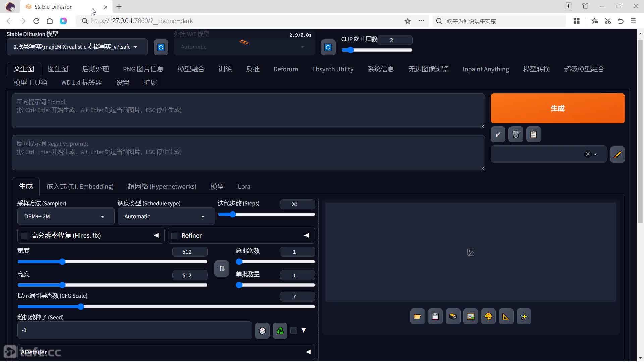
Task: Swap width and height values
Action: tap(222, 268)
